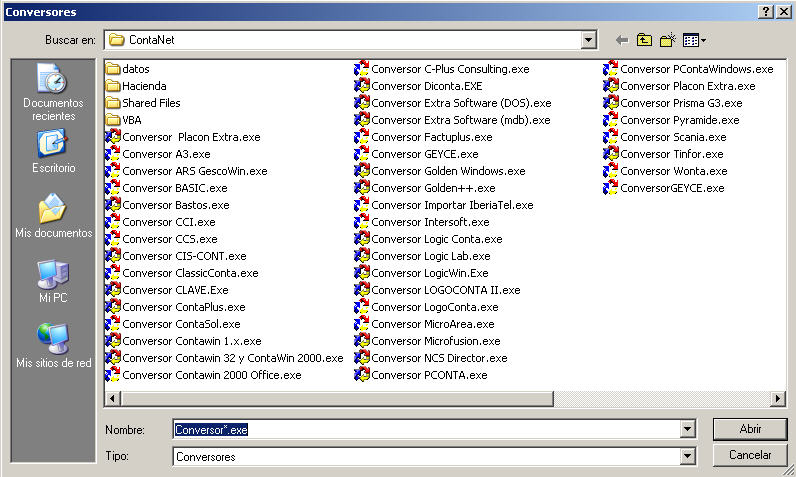
Task: Expand the Nombre dropdown arrow
Action: point(687,429)
